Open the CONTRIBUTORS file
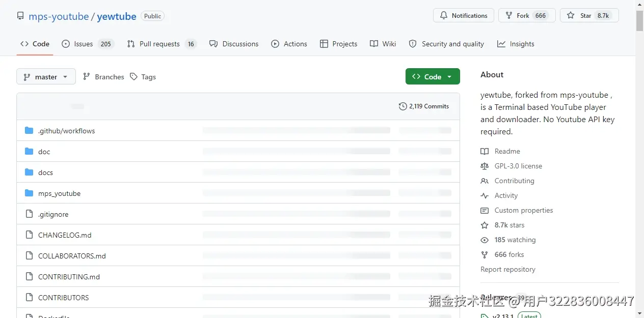Viewport: 644px width, 318px height. click(64, 298)
